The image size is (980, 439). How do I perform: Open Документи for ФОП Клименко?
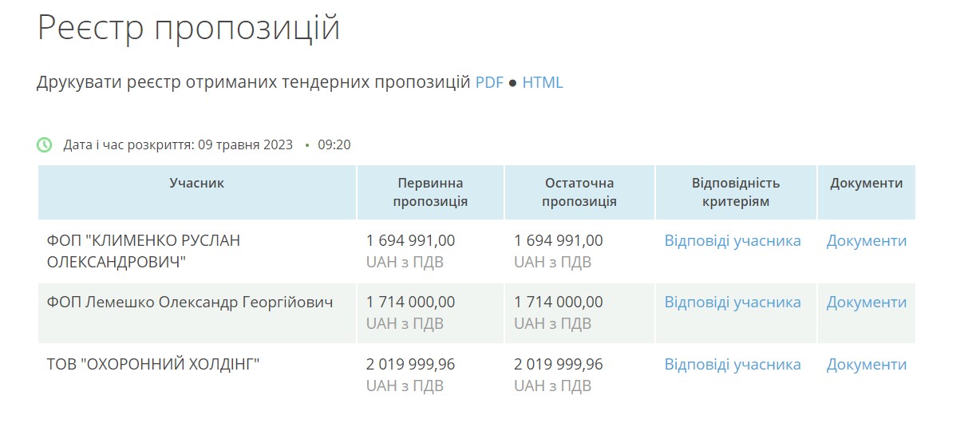[x=867, y=240]
